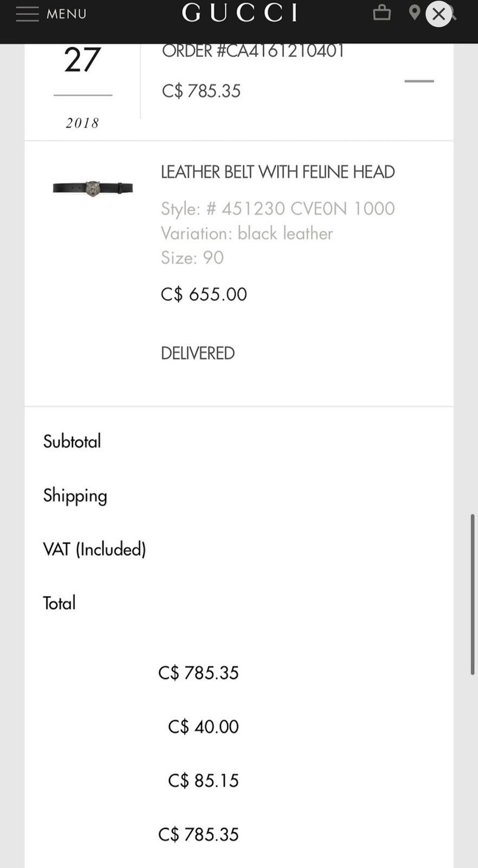Click the page scrollbar on the right
Viewport: 478px width, 868px height.
(x=473, y=594)
